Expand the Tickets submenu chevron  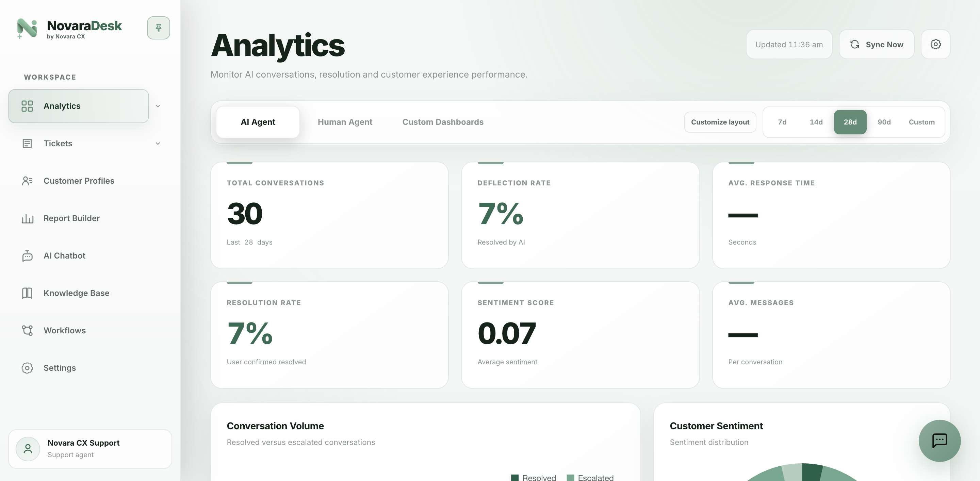158,143
